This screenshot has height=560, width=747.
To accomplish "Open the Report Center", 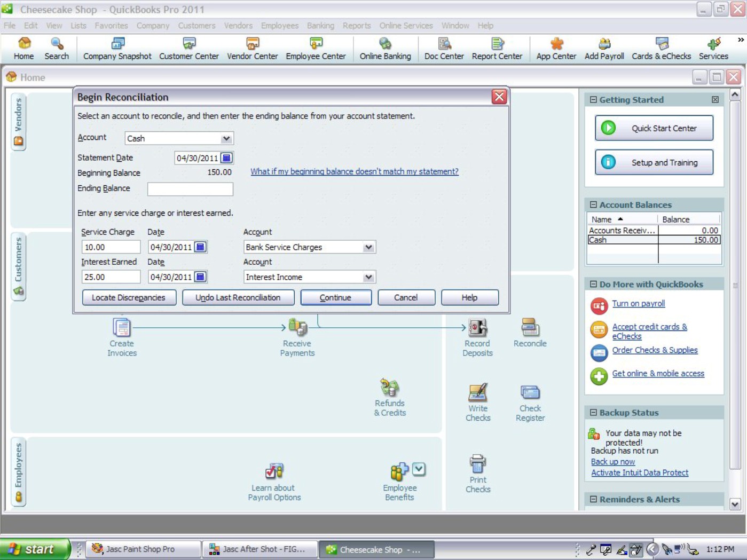I will [x=497, y=49].
